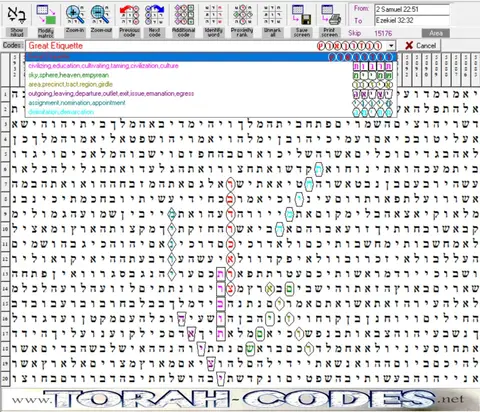
Task: Go to Next code via blue arrow icon
Action: (155, 14)
